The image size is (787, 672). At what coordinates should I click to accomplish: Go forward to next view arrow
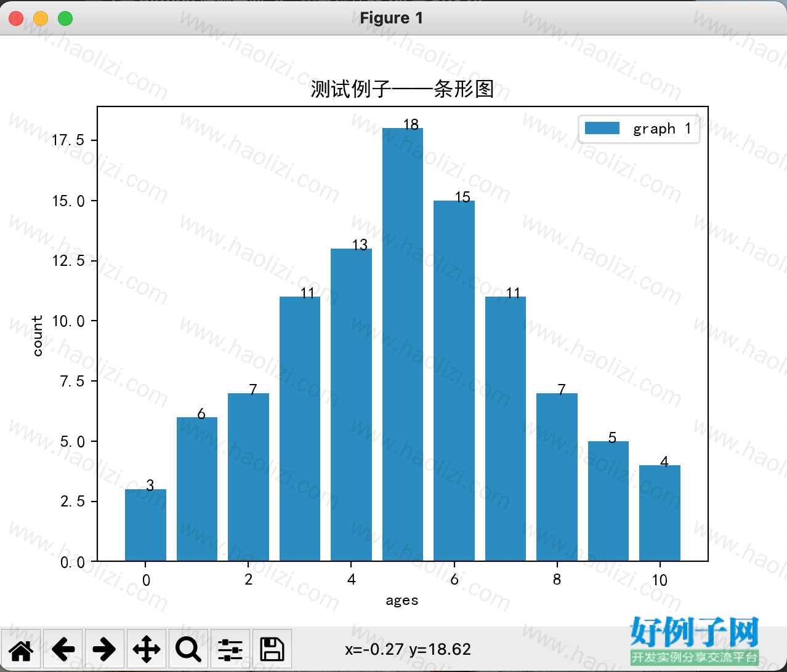tap(105, 649)
